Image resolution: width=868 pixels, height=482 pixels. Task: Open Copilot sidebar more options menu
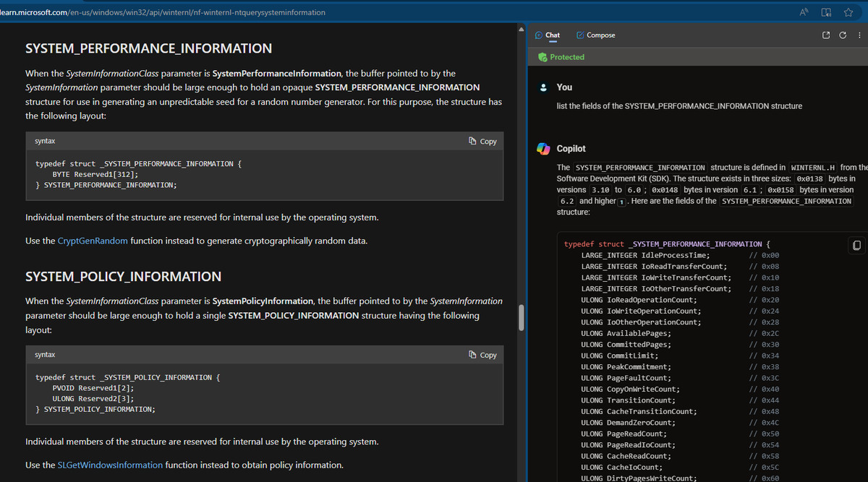click(x=859, y=35)
